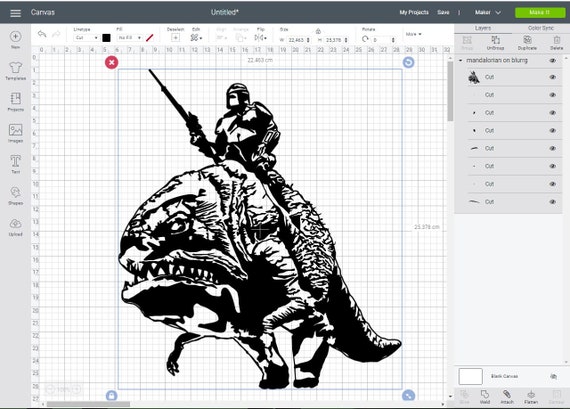Screen dimensions: 570x409
Task: Open the Maker machine dropdown
Action: tap(488, 12)
